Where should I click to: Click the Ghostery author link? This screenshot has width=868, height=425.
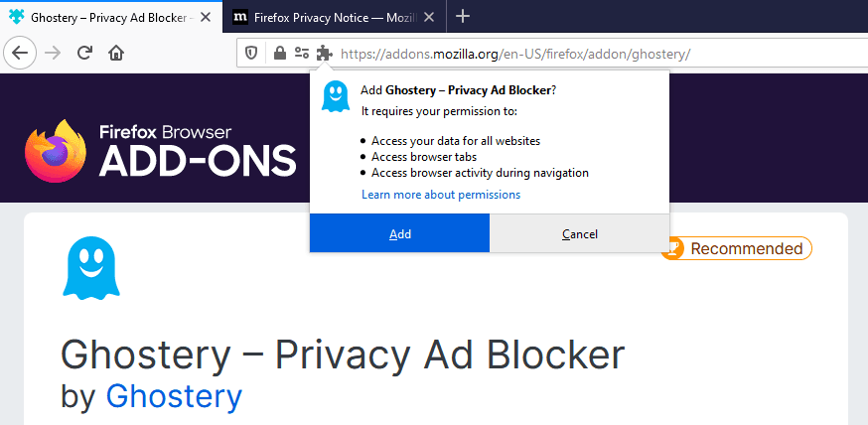[174, 396]
